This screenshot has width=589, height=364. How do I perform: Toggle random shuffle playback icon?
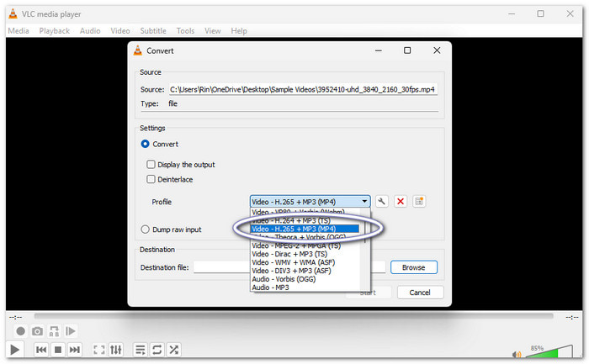173,350
